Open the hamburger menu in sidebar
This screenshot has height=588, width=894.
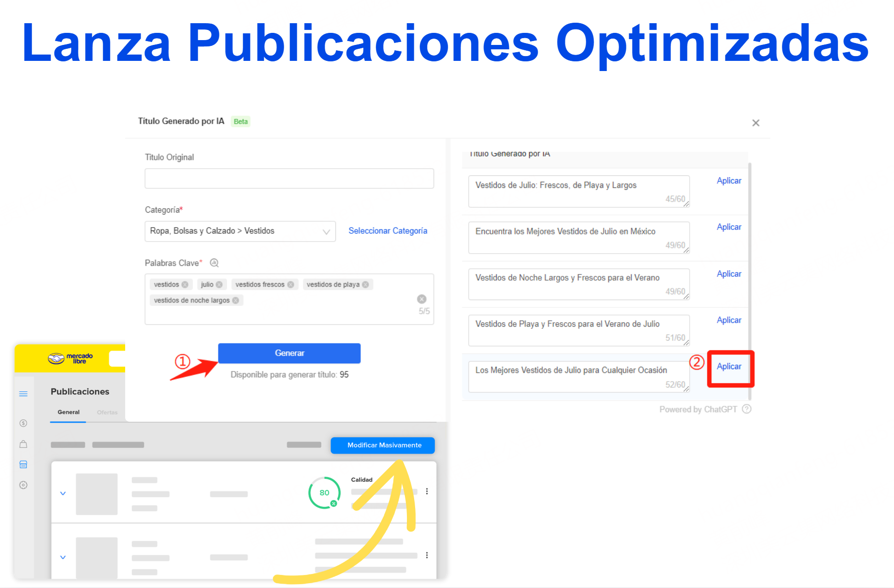pos(23,394)
